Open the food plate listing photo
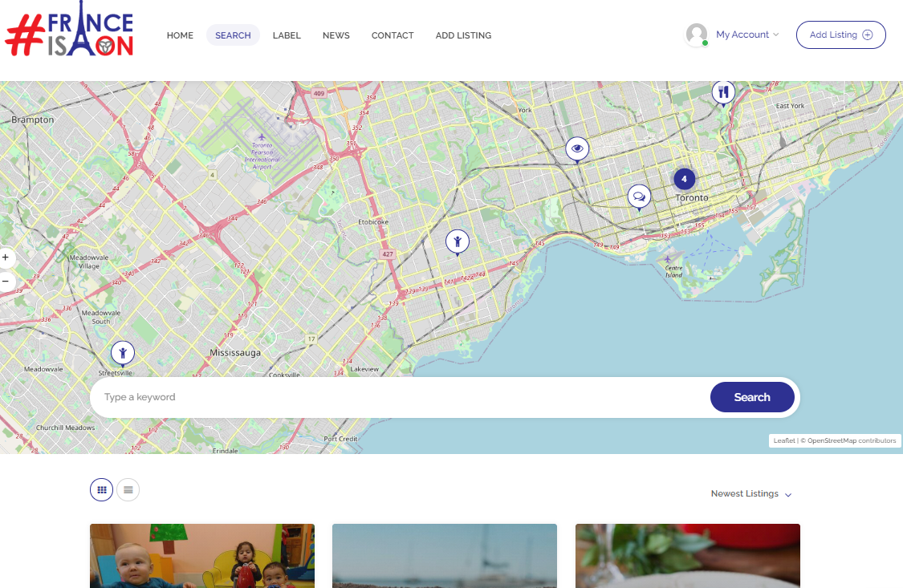 [x=688, y=556]
